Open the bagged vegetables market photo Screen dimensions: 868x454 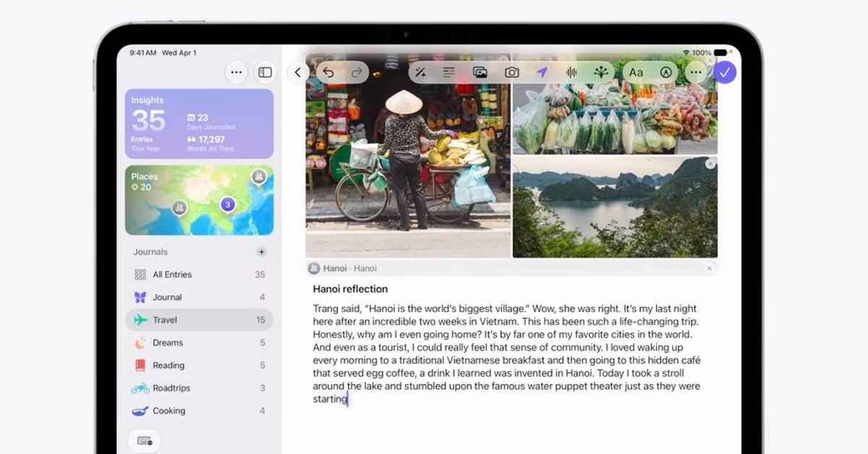pos(615,104)
